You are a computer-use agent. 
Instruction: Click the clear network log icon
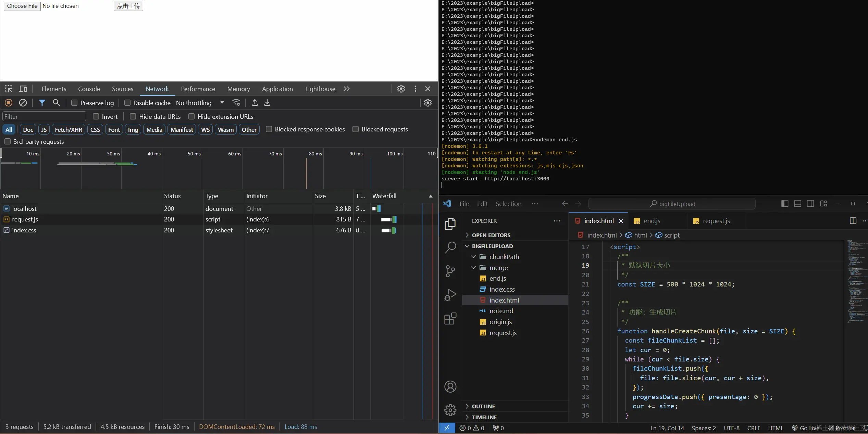point(23,103)
